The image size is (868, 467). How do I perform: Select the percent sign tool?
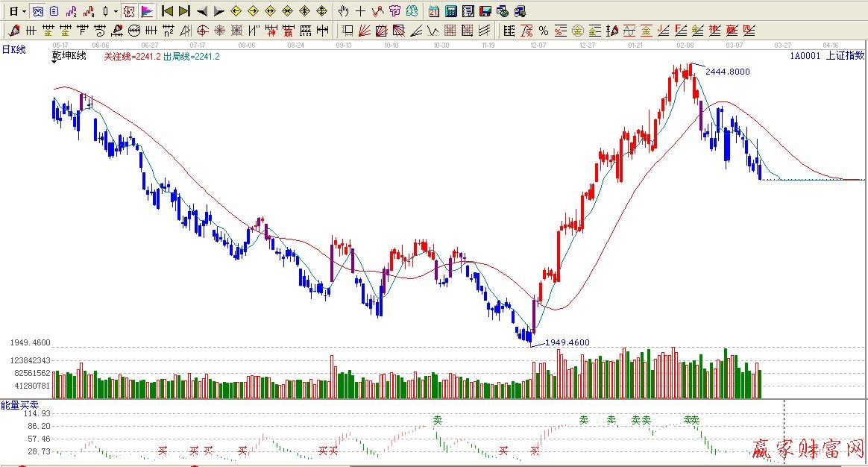[x=543, y=31]
